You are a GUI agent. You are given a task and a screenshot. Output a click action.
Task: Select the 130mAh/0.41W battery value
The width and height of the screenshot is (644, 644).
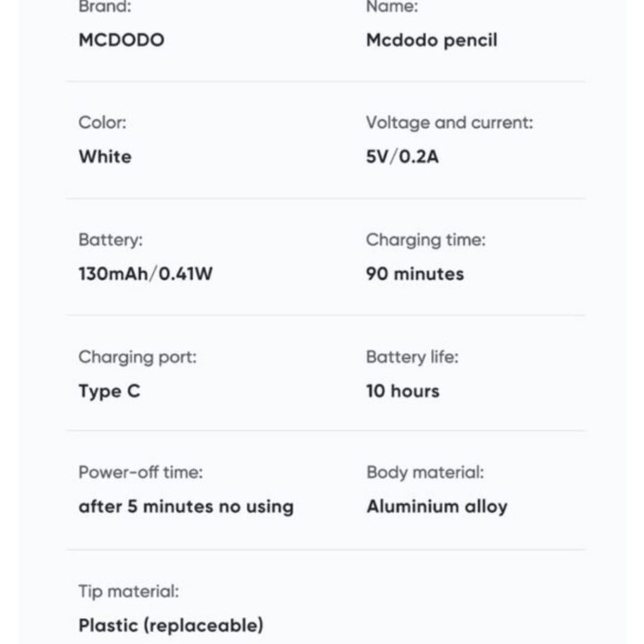(x=145, y=274)
